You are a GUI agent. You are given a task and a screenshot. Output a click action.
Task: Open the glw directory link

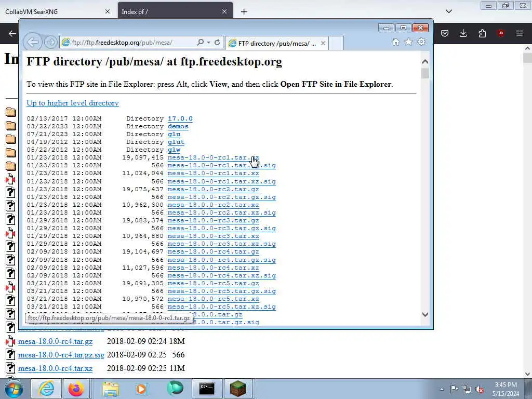[x=174, y=150]
